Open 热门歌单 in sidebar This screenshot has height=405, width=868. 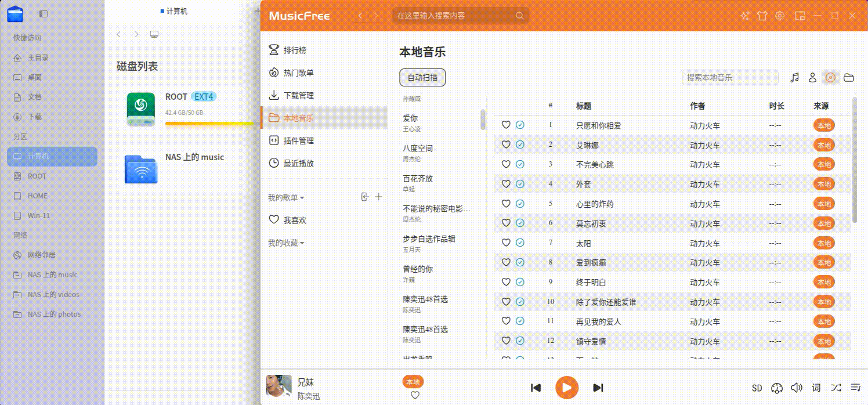(324, 73)
